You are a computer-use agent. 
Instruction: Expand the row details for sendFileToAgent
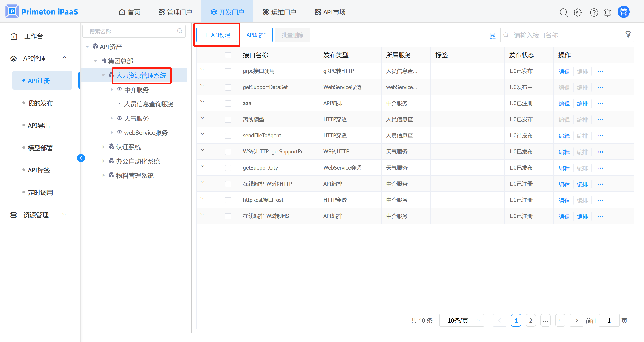point(202,134)
